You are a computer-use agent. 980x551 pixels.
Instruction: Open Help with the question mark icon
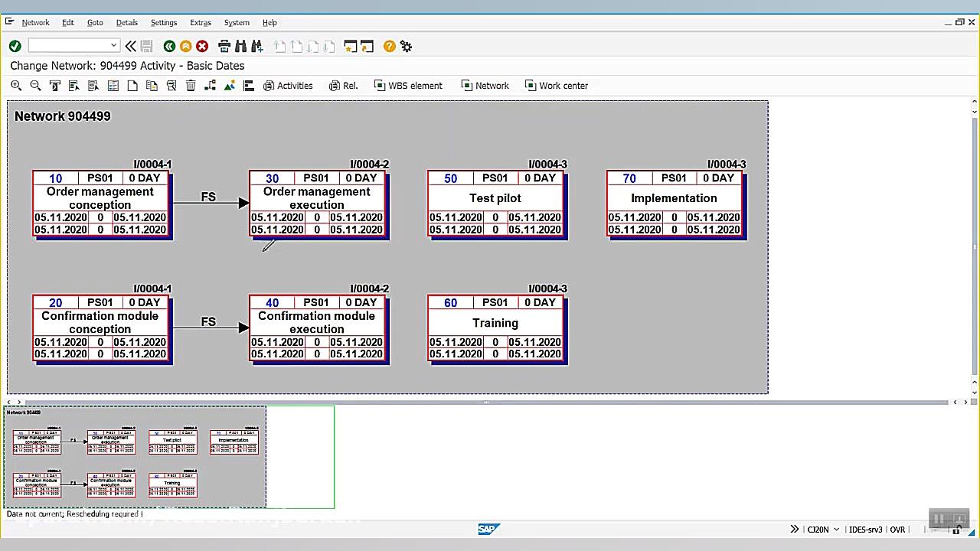390,47
